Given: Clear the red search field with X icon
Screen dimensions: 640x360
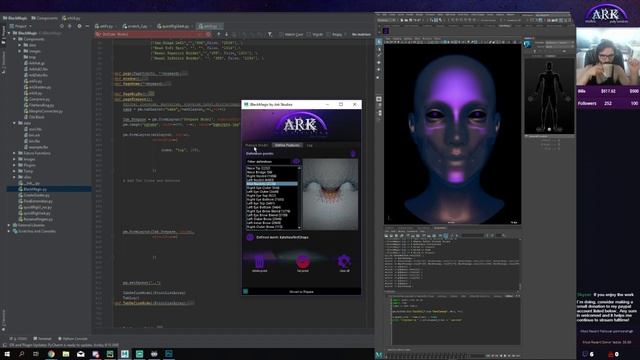Looking at the screenshot, I should (x=209, y=34).
